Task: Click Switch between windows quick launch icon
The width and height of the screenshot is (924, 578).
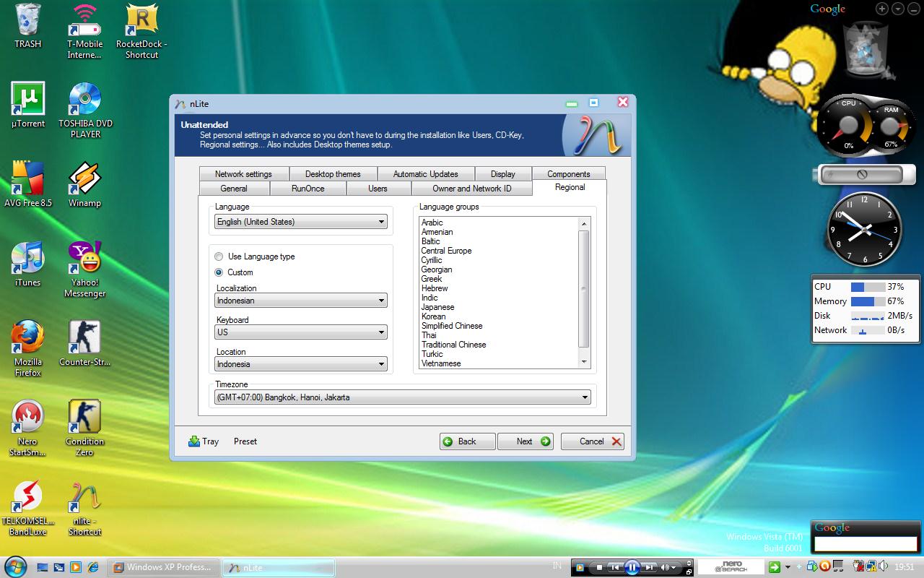Action: (x=59, y=568)
